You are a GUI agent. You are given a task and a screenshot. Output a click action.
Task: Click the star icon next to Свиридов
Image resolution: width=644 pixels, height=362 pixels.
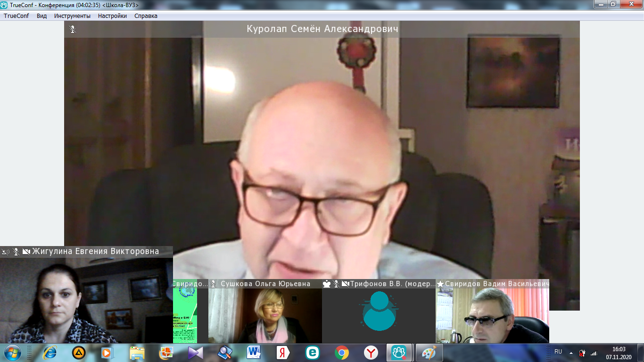[440, 284]
